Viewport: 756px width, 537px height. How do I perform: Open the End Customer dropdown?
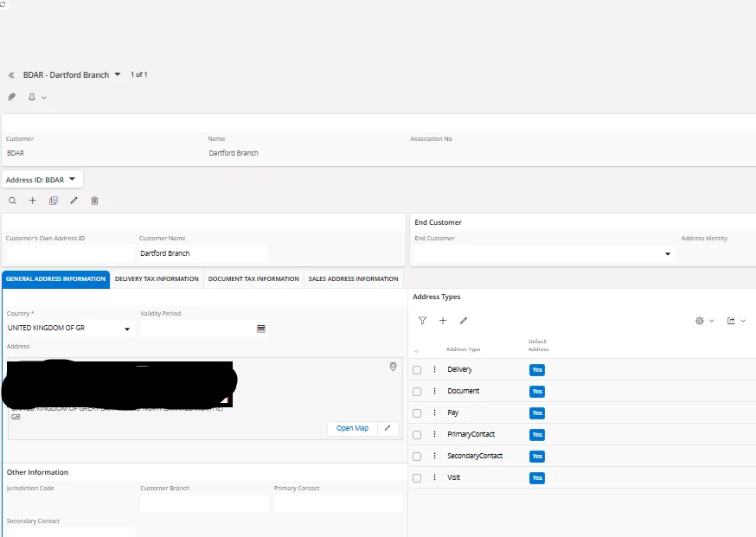point(668,253)
